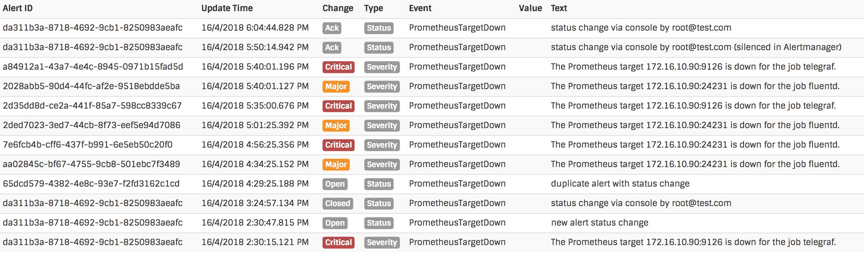Click the Major badge for alert 2028abb5

(x=336, y=86)
